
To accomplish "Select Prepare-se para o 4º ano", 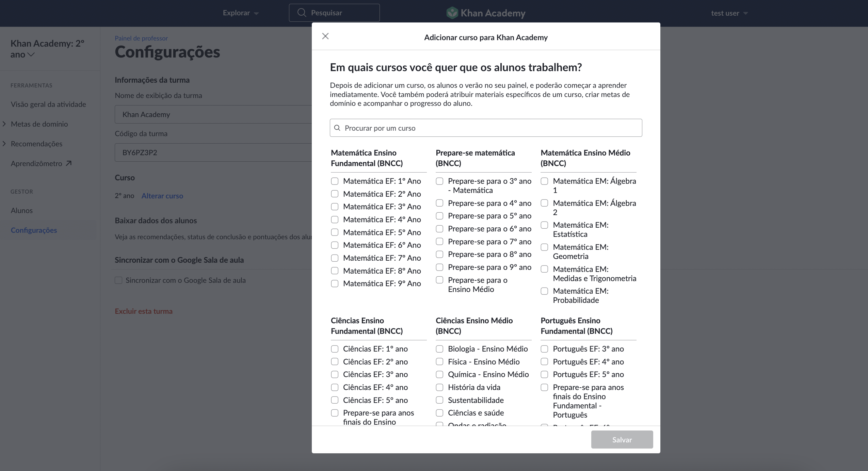I will click(439, 203).
